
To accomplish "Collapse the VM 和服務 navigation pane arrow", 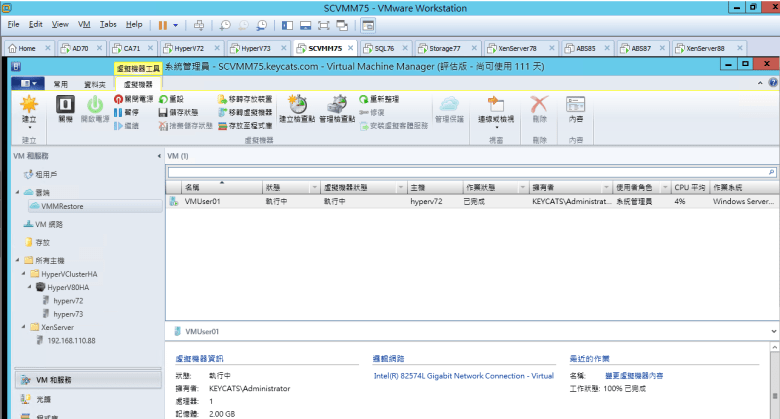I will [161, 156].
